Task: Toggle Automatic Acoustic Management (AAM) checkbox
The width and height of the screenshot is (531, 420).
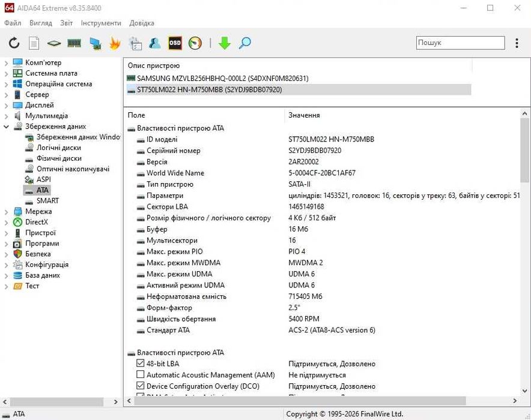Action: pos(140,374)
